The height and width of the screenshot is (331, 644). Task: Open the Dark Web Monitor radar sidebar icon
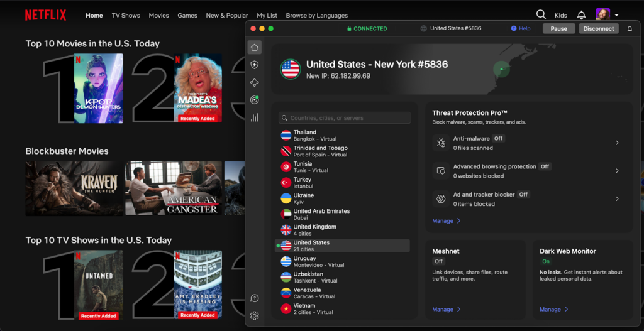255,100
